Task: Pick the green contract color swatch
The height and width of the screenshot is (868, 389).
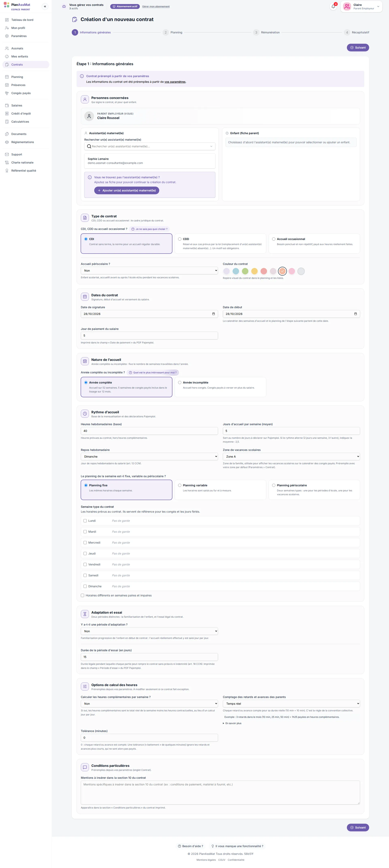Action: coord(245,271)
